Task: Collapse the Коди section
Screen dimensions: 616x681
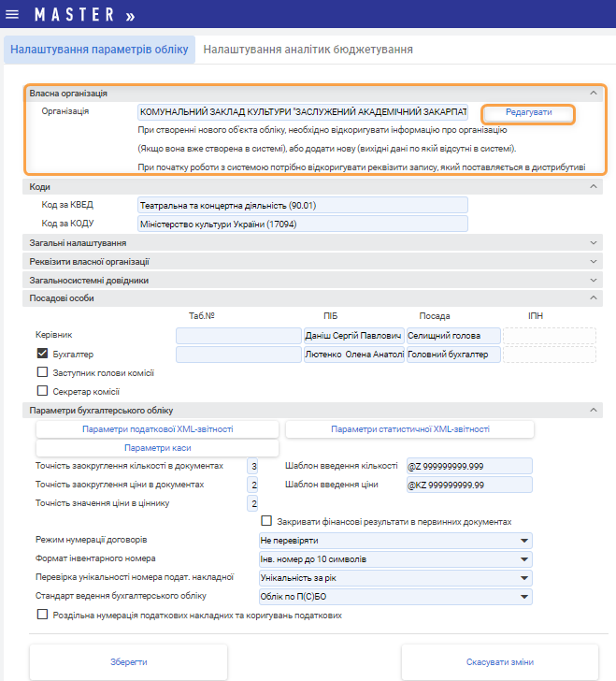Action: click(x=593, y=187)
